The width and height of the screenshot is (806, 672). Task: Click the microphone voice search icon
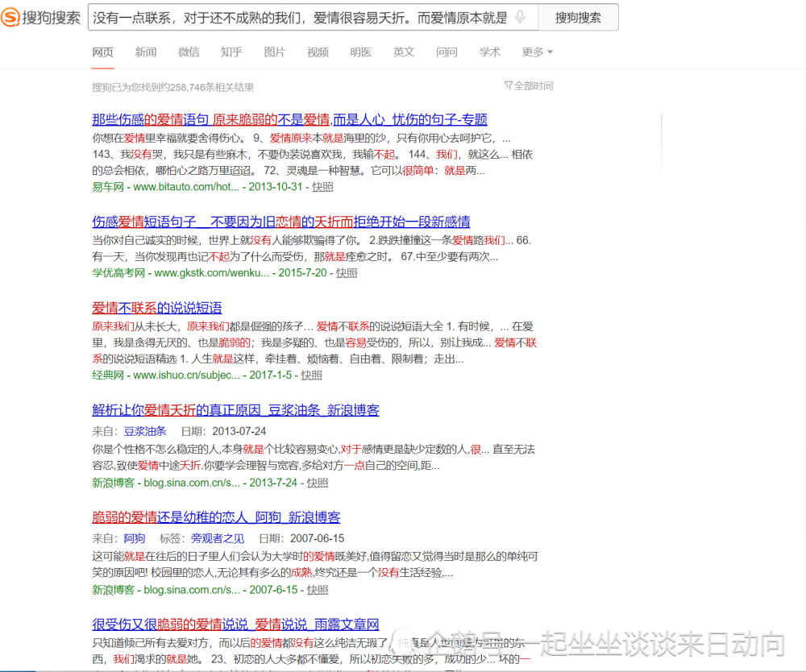(x=521, y=17)
